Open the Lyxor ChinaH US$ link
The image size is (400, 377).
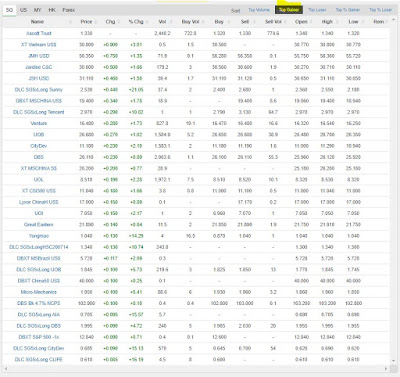(x=39, y=202)
